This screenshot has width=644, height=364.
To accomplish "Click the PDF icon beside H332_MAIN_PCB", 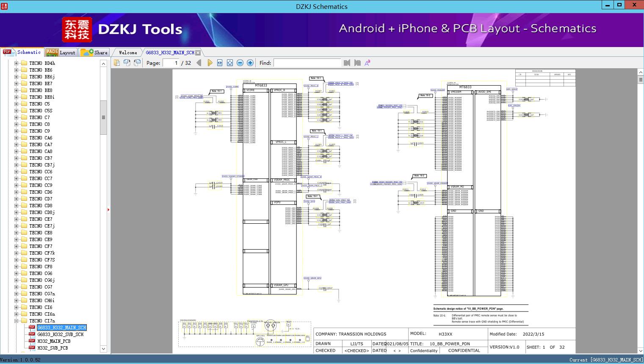I will (32, 341).
